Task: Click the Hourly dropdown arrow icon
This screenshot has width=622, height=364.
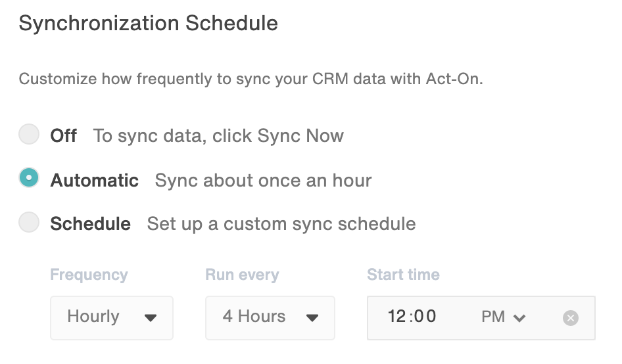Action: coord(151,317)
